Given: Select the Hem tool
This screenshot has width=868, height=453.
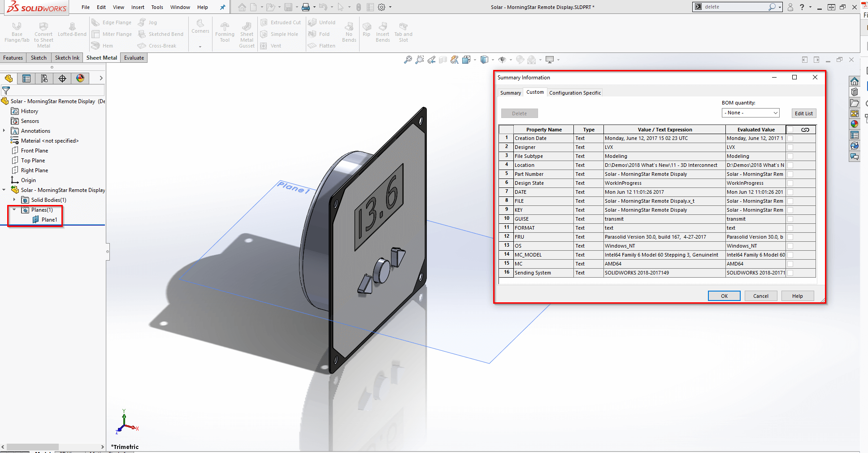Looking at the screenshot, I should pos(102,46).
